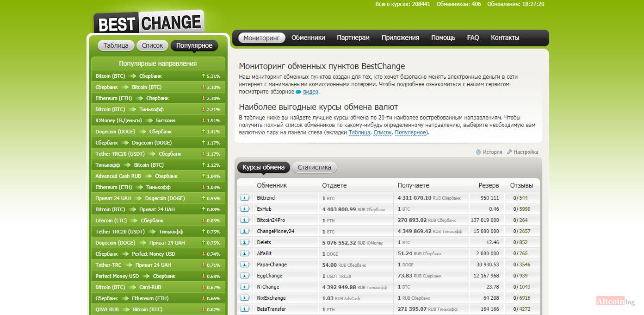Sort table by Получаете column header
The width and height of the screenshot is (644, 315).
tap(414, 185)
